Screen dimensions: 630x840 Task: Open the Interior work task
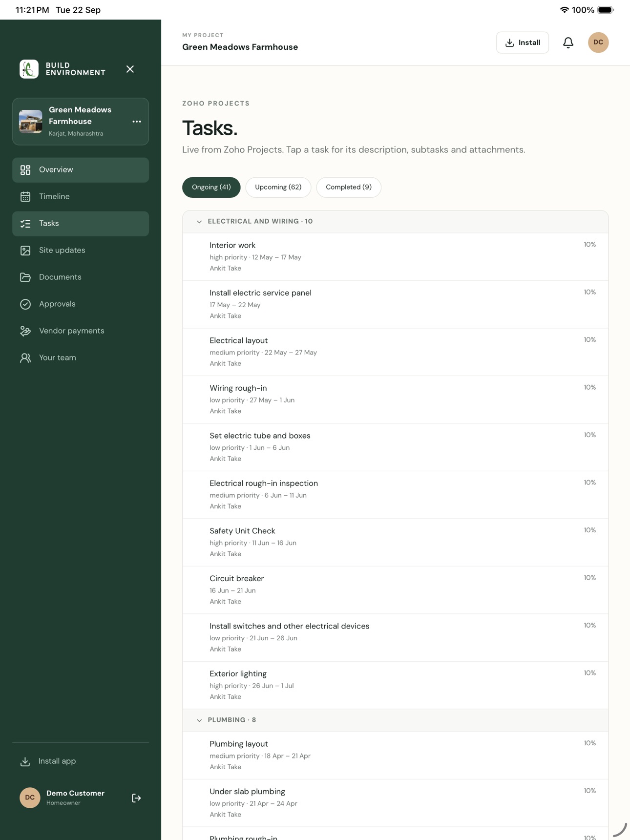click(x=396, y=257)
